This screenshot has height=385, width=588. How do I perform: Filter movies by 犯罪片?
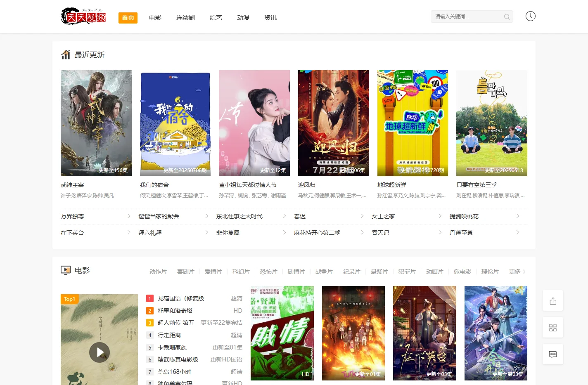click(x=407, y=272)
